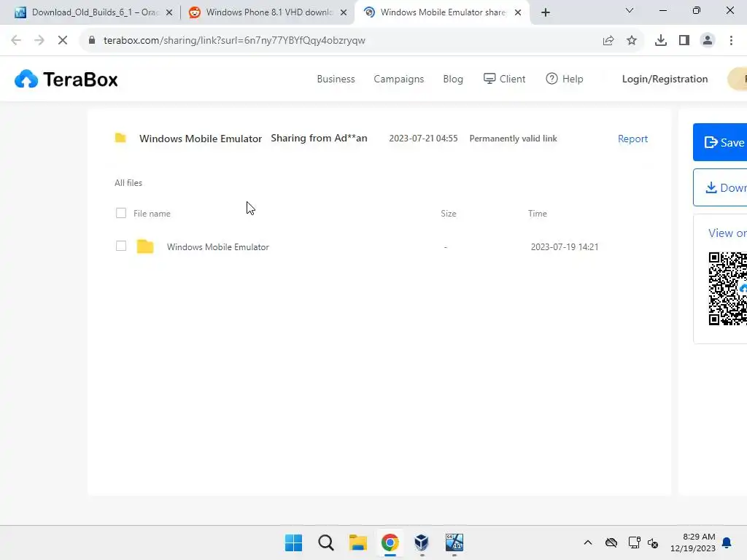Switch to Download_Old_Builds_6_1 tab
Image resolution: width=747 pixels, height=560 pixels.
94,12
